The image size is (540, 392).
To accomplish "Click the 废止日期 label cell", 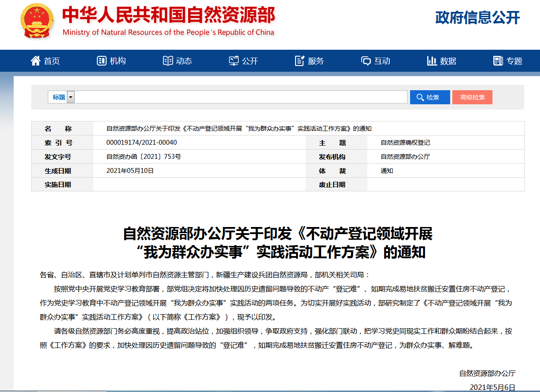I will [x=337, y=185].
